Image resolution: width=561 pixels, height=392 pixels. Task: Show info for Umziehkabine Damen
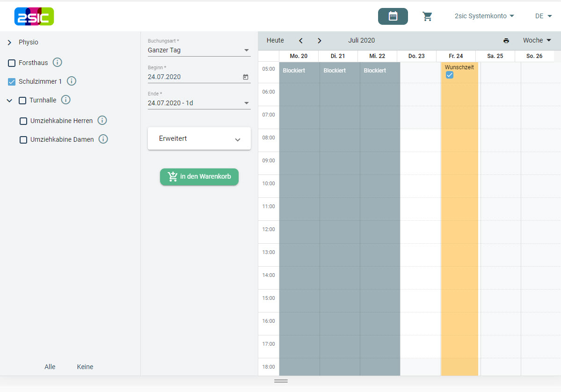103,139
